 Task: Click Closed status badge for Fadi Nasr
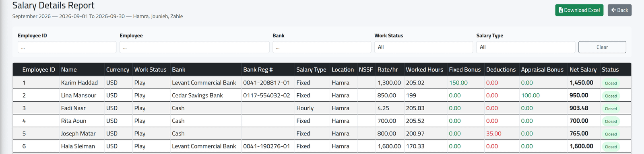(611, 109)
